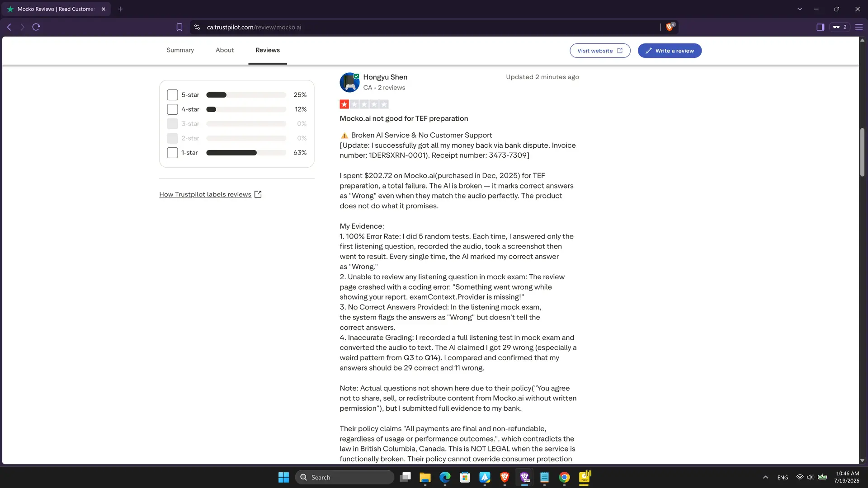This screenshot has height=488, width=868.
Task: Show hidden system tray icons
Action: pos(765,477)
